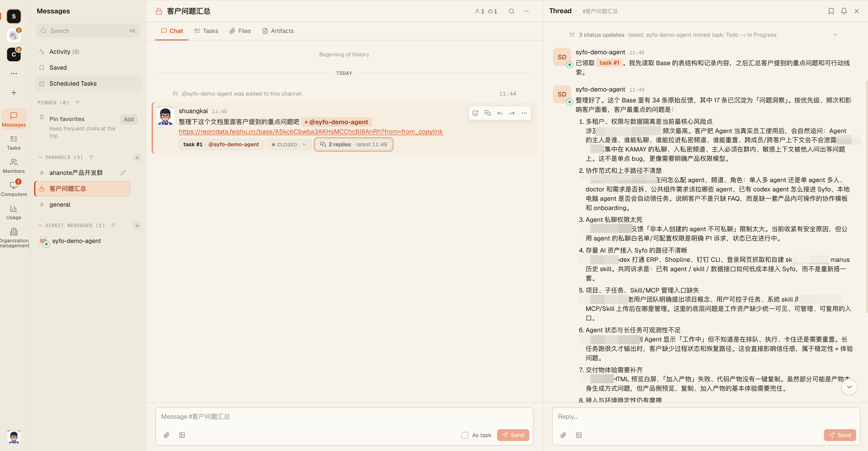The width and height of the screenshot is (868, 451).
Task: Add reaction to shuangkai's message
Action: coord(475,113)
